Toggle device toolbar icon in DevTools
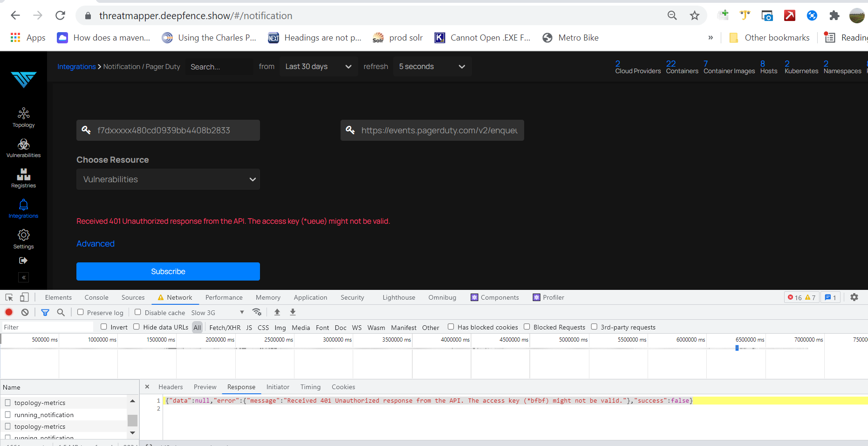The image size is (868, 446). click(x=24, y=297)
